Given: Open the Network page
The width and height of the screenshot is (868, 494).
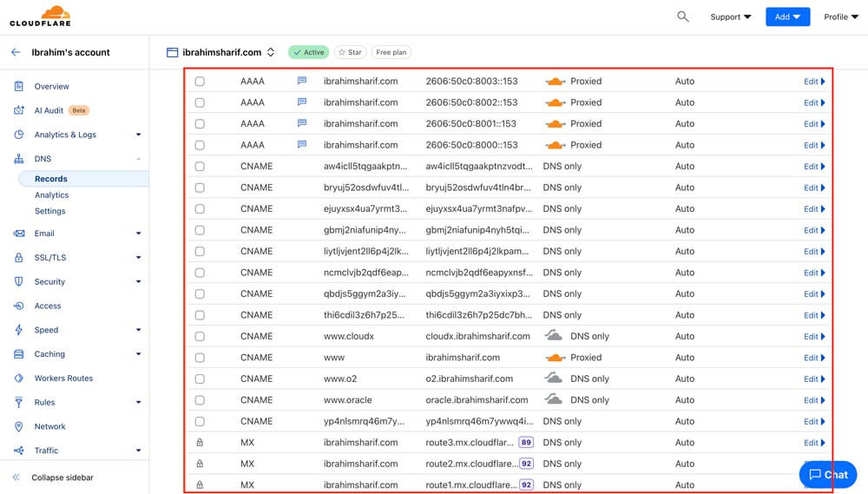Looking at the screenshot, I should coord(49,426).
